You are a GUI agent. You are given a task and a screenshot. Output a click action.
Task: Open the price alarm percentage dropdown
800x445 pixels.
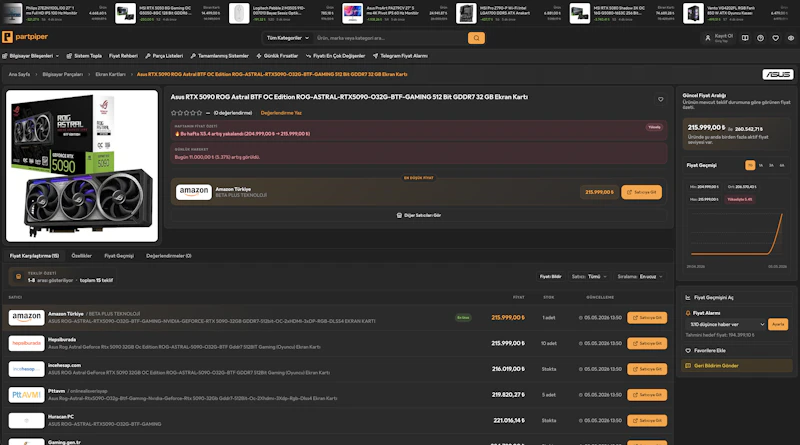(x=726, y=324)
